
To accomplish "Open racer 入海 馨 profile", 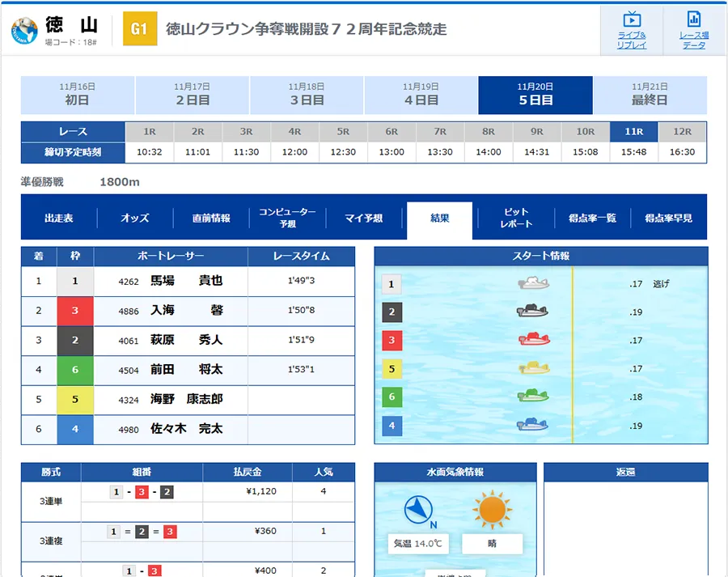I will [x=186, y=311].
